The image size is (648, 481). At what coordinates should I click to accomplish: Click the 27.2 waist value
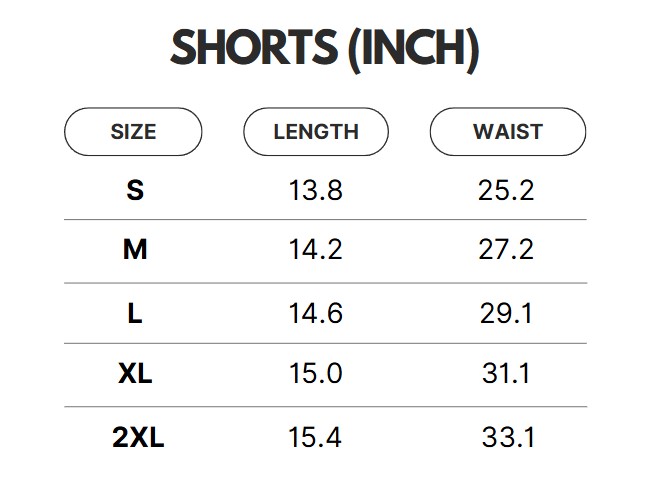506,250
